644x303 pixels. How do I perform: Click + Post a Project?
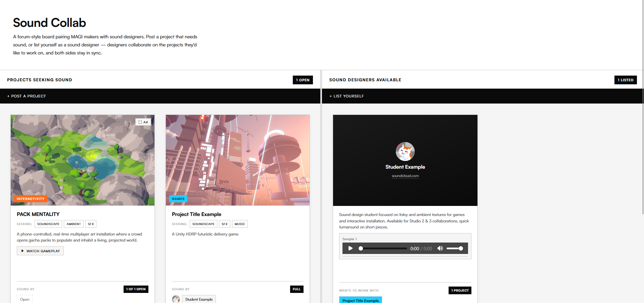pyautogui.click(x=27, y=96)
